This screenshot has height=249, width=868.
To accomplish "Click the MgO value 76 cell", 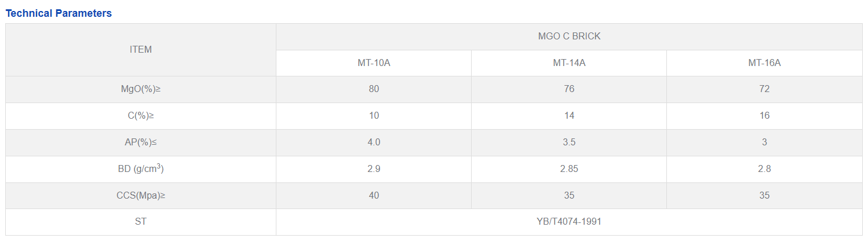I will click(x=569, y=89).
